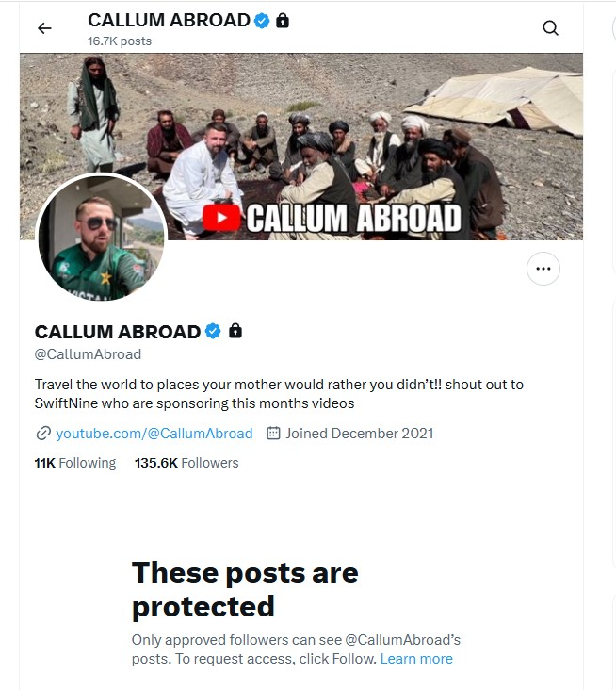This screenshot has height=690, width=616.
Task: Click the YouTube play logo in banner
Action: 221,218
